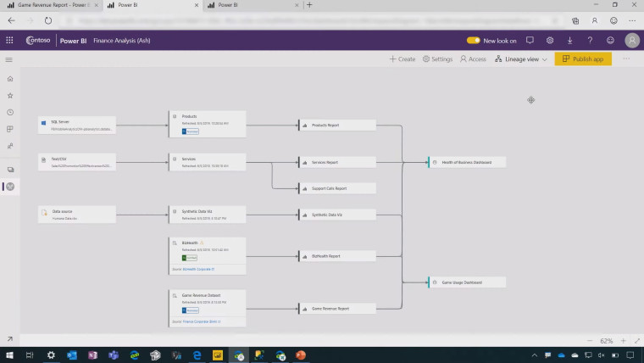Click the Contoso logo
The height and width of the screenshot is (363, 644).
point(38,41)
